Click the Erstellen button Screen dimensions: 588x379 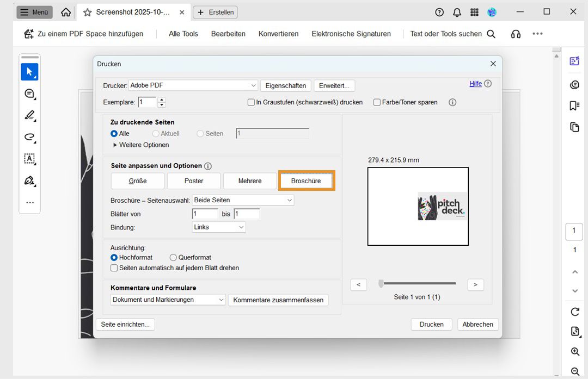[215, 13]
